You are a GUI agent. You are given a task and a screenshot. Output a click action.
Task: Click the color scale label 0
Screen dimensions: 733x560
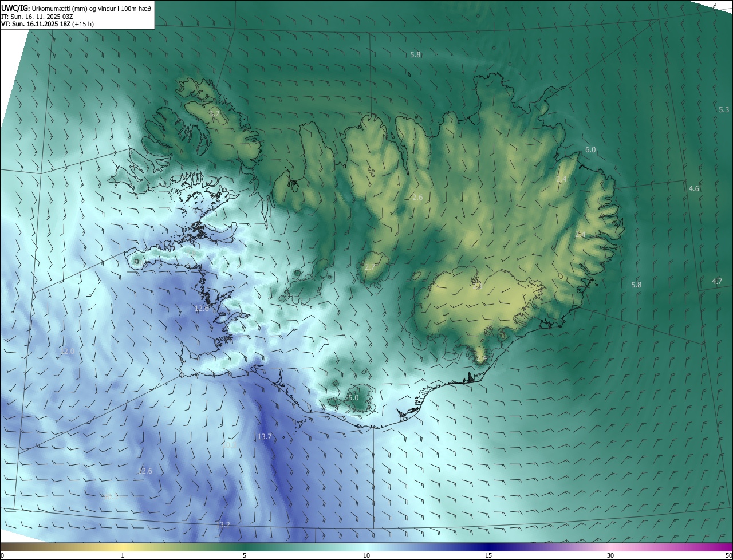[x=2, y=555]
